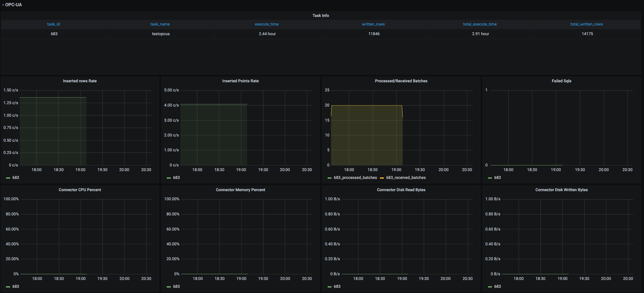Open Connector Disk Read Bytes title menu

401,190
